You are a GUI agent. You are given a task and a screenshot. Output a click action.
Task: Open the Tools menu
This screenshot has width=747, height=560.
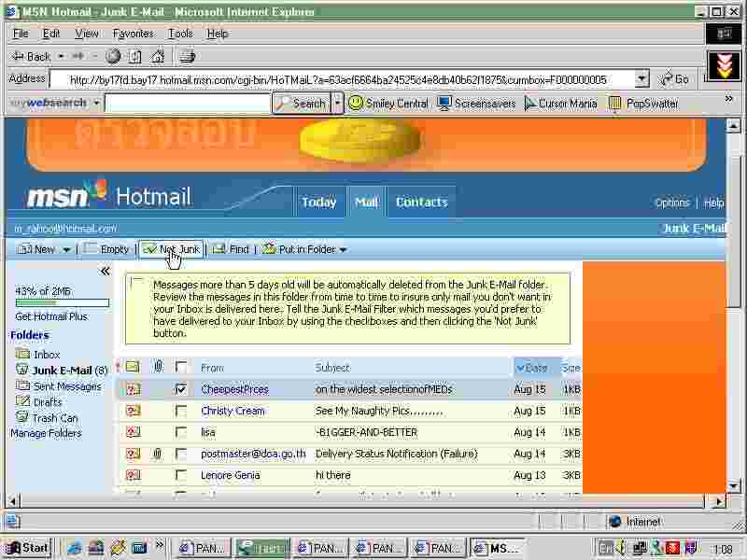(x=180, y=34)
